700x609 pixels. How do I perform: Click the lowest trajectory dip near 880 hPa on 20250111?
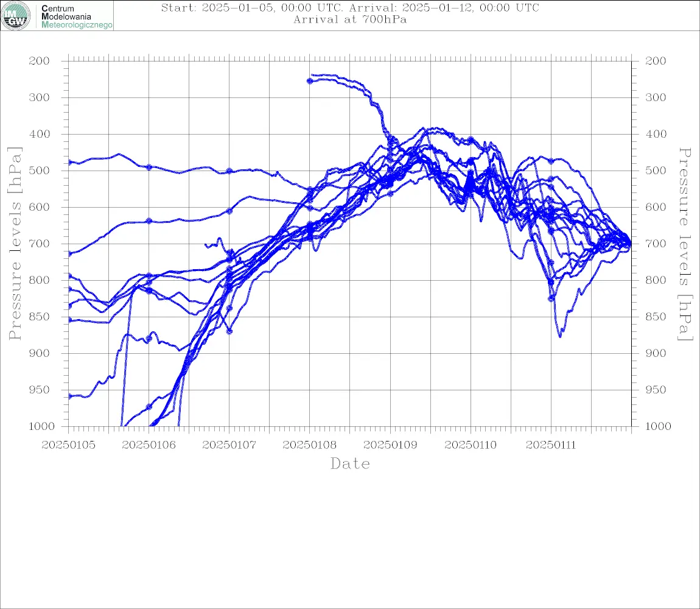(x=560, y=335)
